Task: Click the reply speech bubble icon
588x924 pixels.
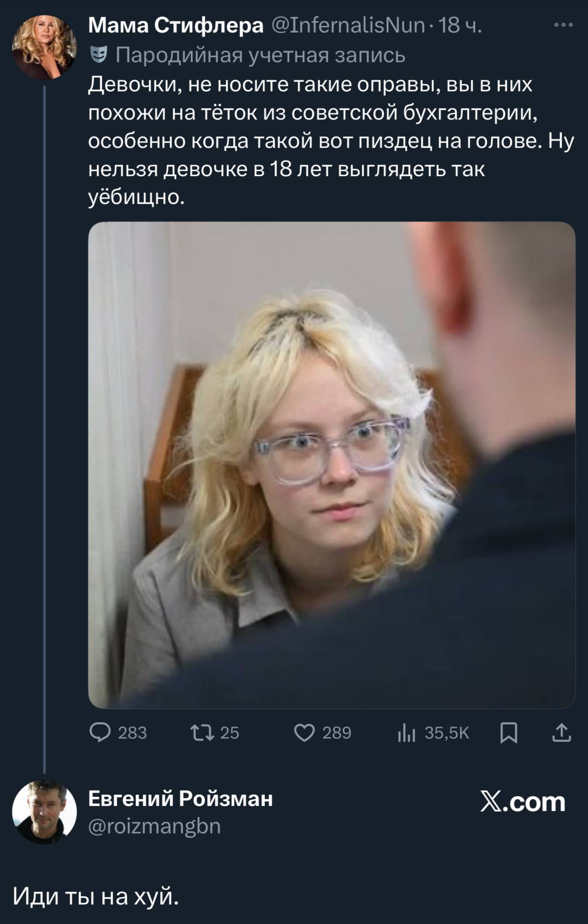Action: tap(100, 732)
